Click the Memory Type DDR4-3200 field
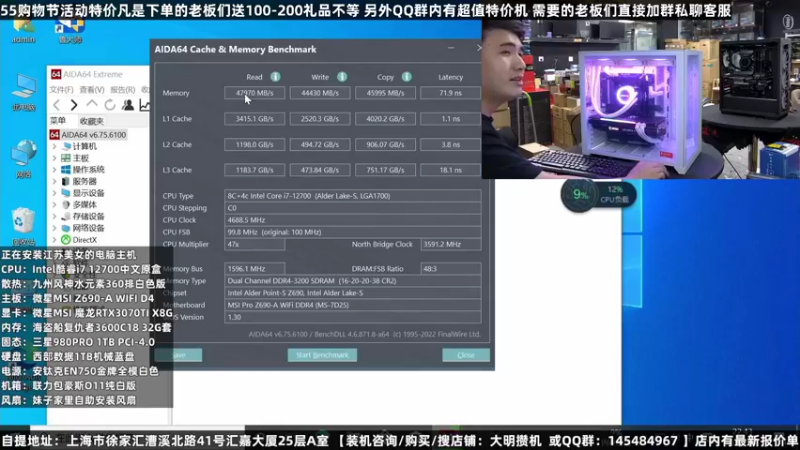Screen dimensions: 800x450 [353, 281]
